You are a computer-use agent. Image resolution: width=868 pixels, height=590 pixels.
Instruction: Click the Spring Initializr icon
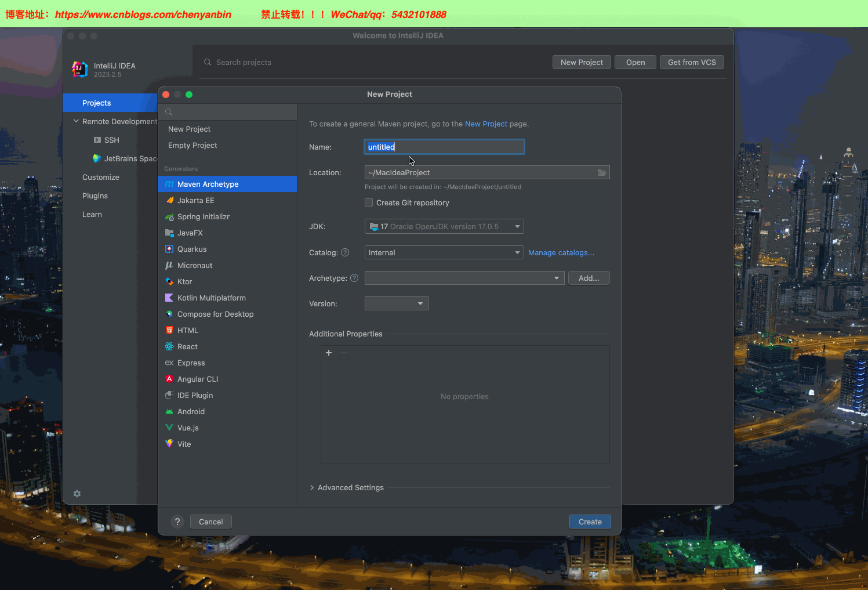pos(169,216)
